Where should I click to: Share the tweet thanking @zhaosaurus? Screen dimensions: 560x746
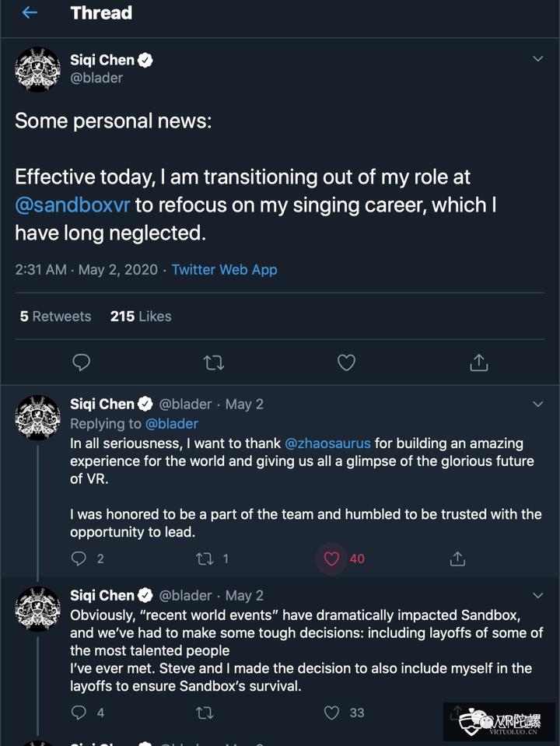coord(458,559)
